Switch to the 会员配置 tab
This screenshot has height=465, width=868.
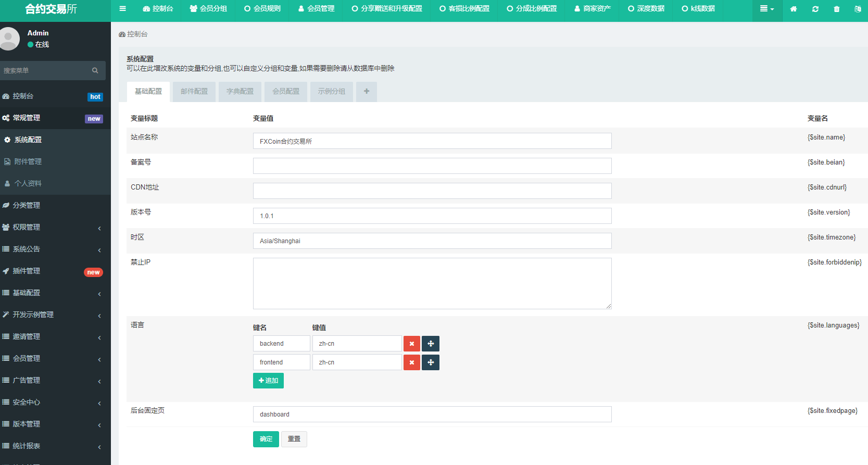[286, 91]
